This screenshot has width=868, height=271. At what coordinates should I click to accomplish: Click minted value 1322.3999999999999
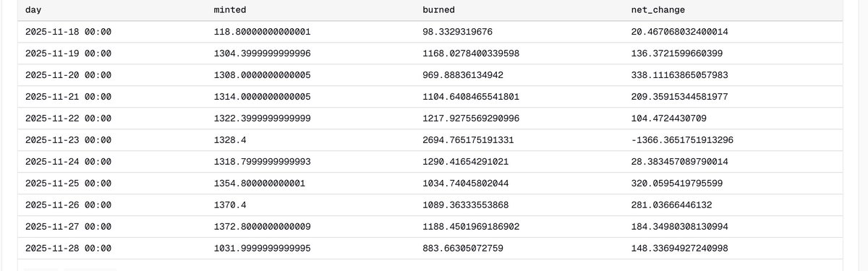coord(263,119)
